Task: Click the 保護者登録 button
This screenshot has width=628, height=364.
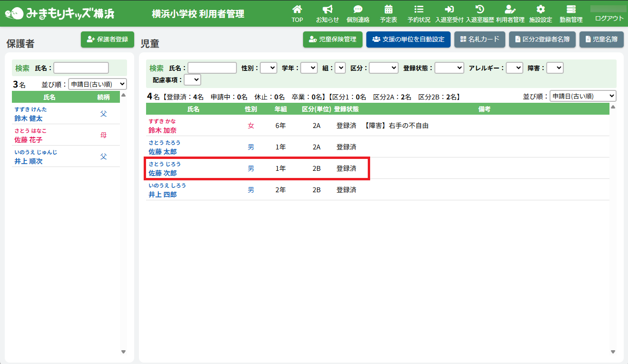Action: [108, 39]
